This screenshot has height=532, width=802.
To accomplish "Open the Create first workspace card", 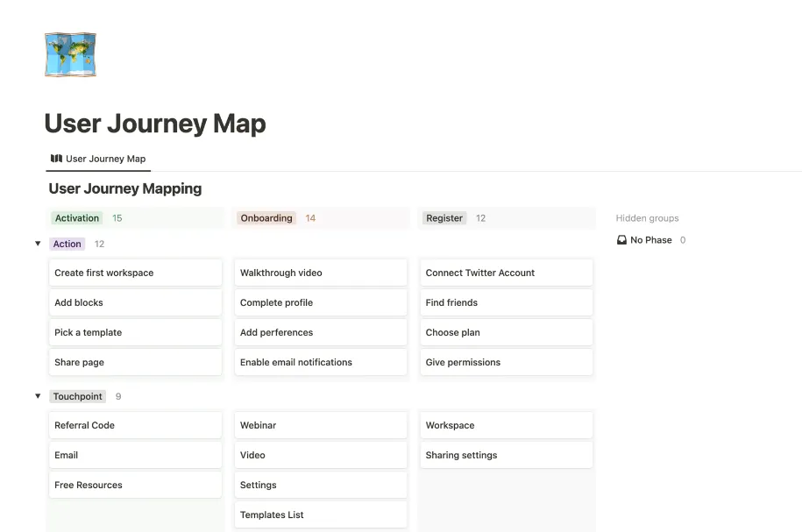I will [136, 273].
